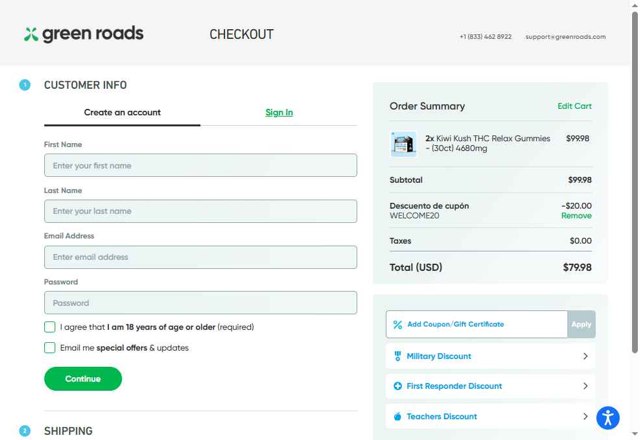Expand Teachers Discount chevron

[585, 416]
